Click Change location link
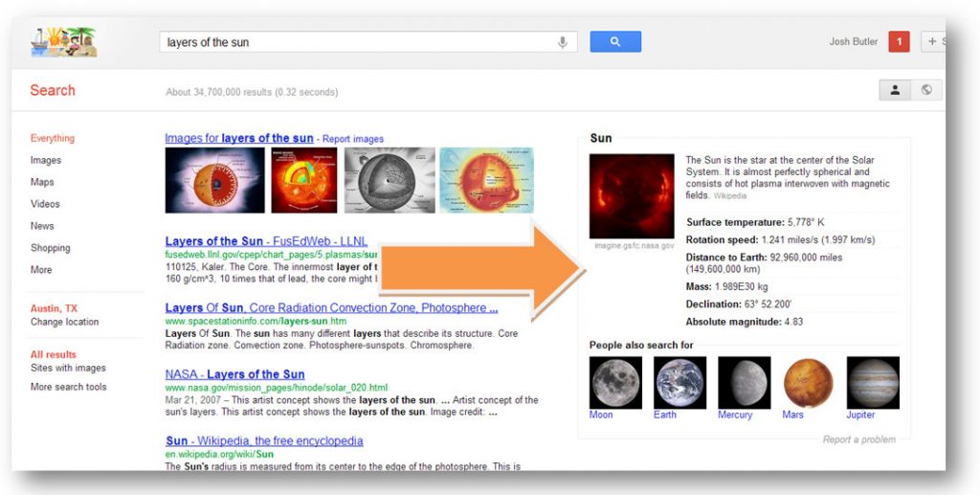Image resolution: width=980 pixels, height=495 pixels. coord(64,322)
